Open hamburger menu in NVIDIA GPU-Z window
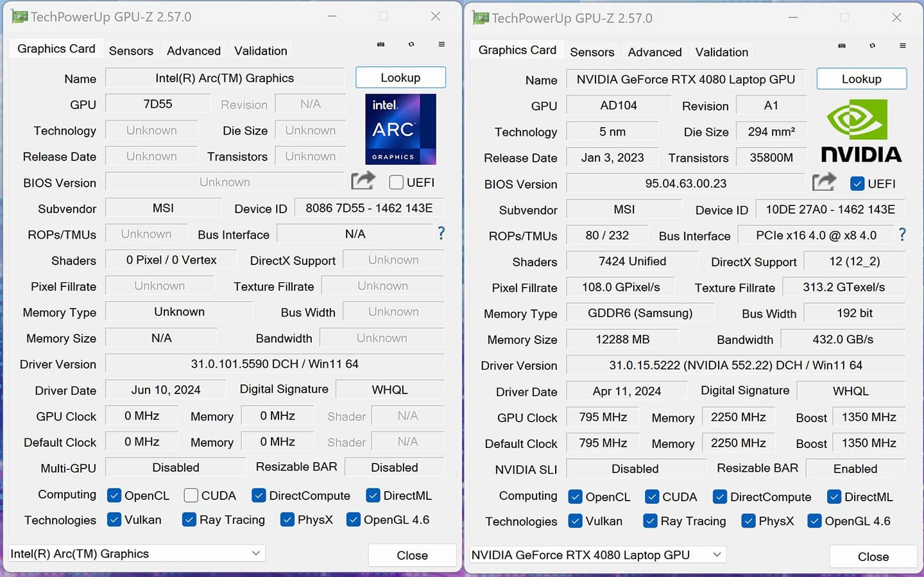 coord(903,46)
